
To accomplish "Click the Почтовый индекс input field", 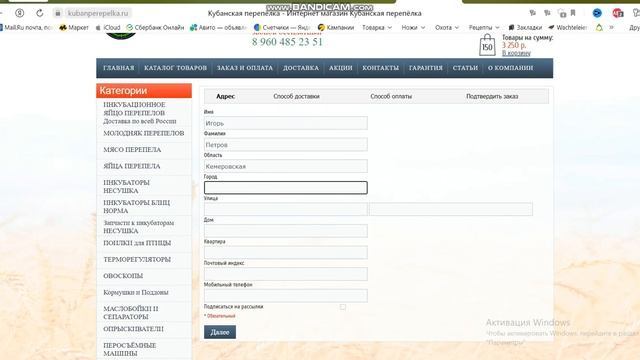I will [x=286, y=274].
